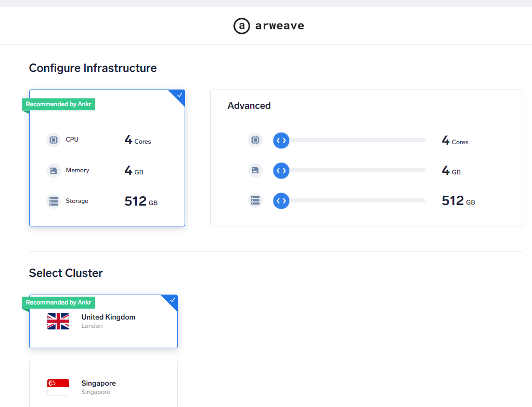Click the 512 GB value in Advanced panel
This screenshot has width=532, height=407.
458,200
